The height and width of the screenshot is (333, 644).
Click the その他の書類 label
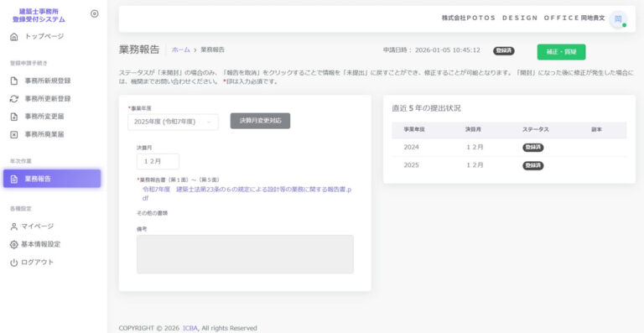pyautogui.click(x=152, y=213)
